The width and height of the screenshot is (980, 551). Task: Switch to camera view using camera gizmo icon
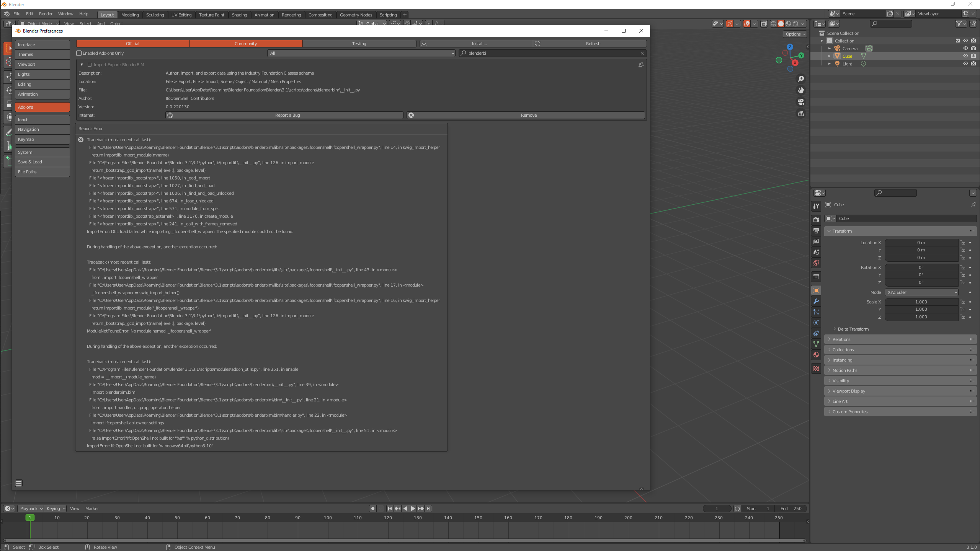tap(801, 102)
